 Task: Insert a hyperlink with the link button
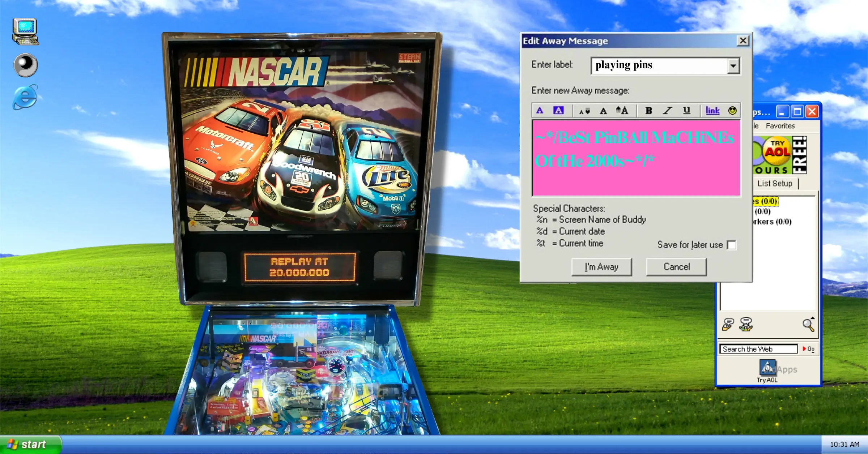tap(712, 111)
